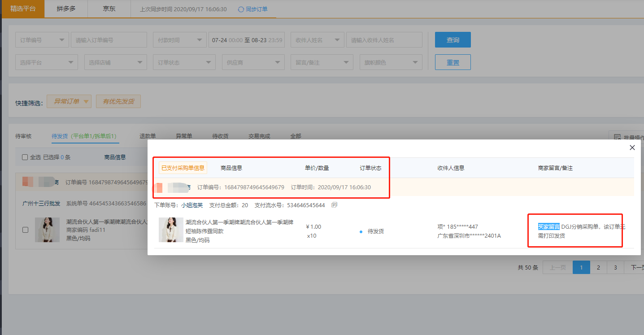Open the 异常订单 quick filter dropdown
This screenshot has width=644, height=335.
click(69, 101)
